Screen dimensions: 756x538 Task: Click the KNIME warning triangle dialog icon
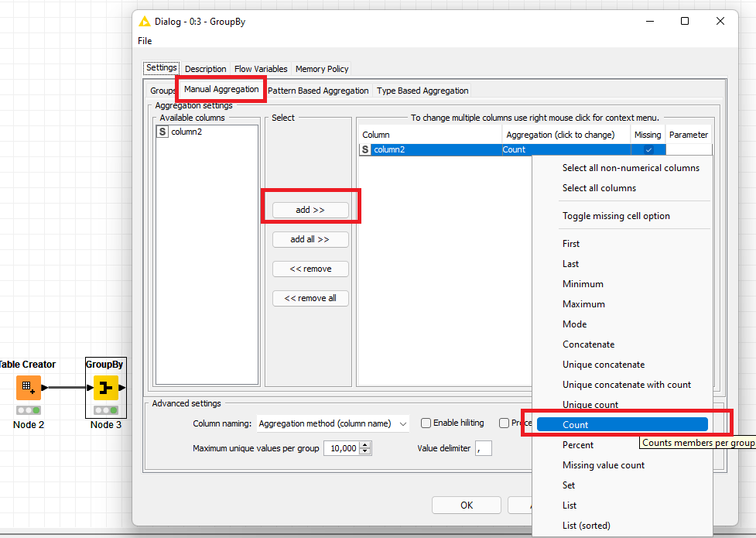pyautogui.click(x=144, y=21)
